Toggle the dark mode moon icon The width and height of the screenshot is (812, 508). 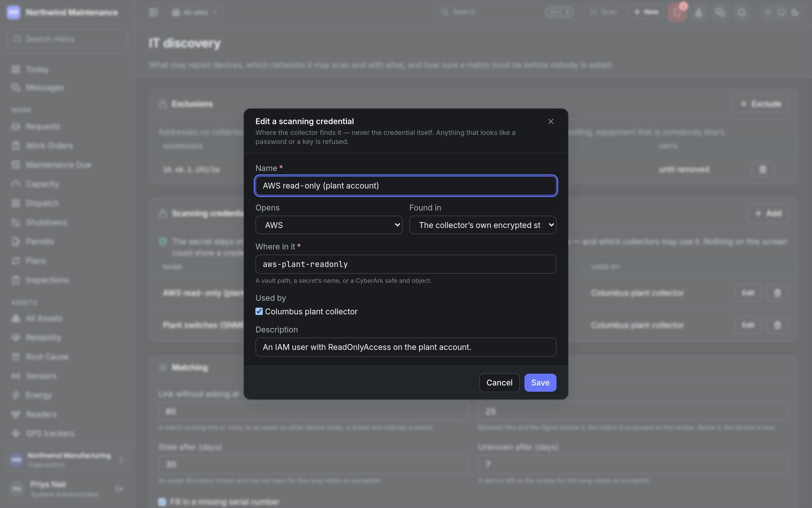click(x=795, y=12)
